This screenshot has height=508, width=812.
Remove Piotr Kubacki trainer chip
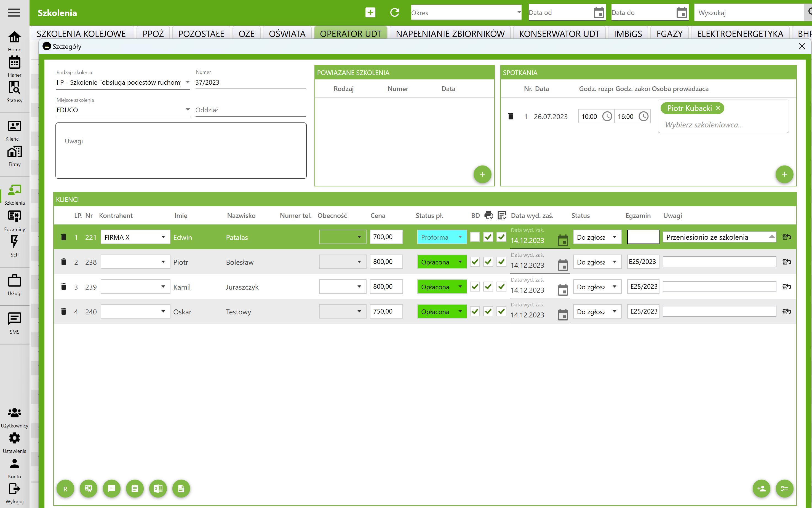[x=718, y=108]
